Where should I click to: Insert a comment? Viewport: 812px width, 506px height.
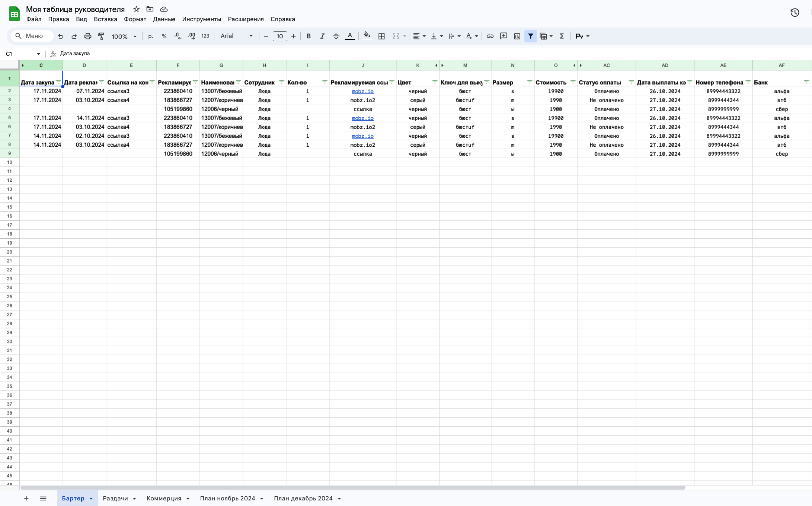pyautogui.click(x=503, y=36)
